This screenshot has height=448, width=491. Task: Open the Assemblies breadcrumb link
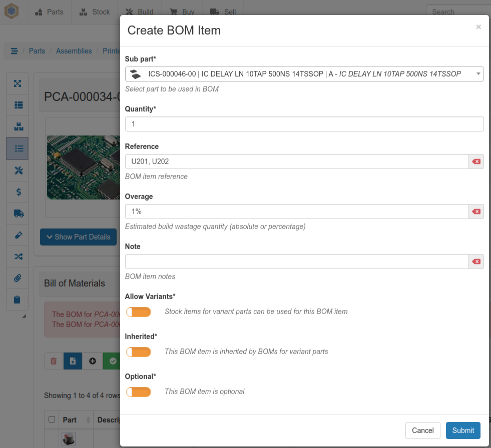pyautogui.click(x=74, y=51)
